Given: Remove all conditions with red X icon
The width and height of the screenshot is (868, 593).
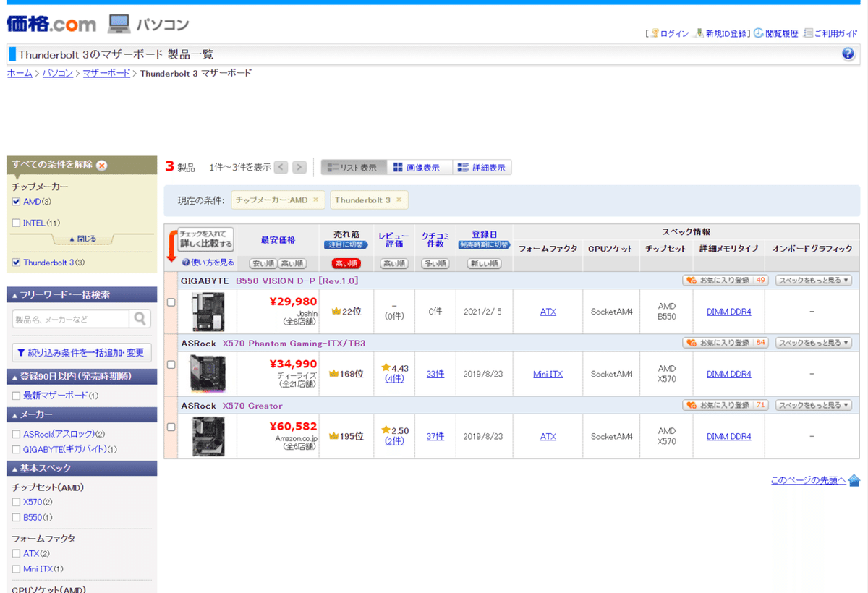Looking at the screenshot, I should coord(102,165).
